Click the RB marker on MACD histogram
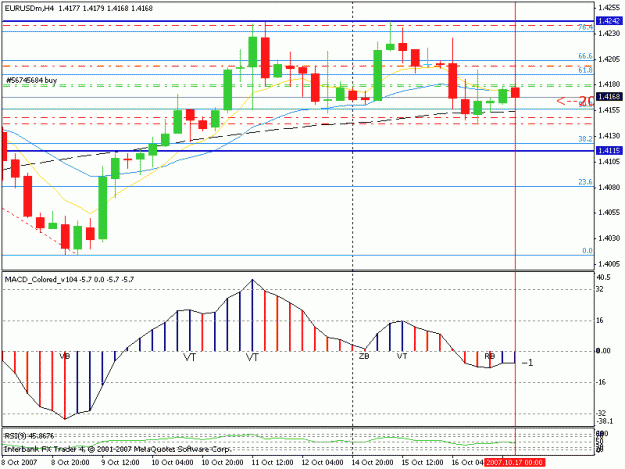 (489, 356)
